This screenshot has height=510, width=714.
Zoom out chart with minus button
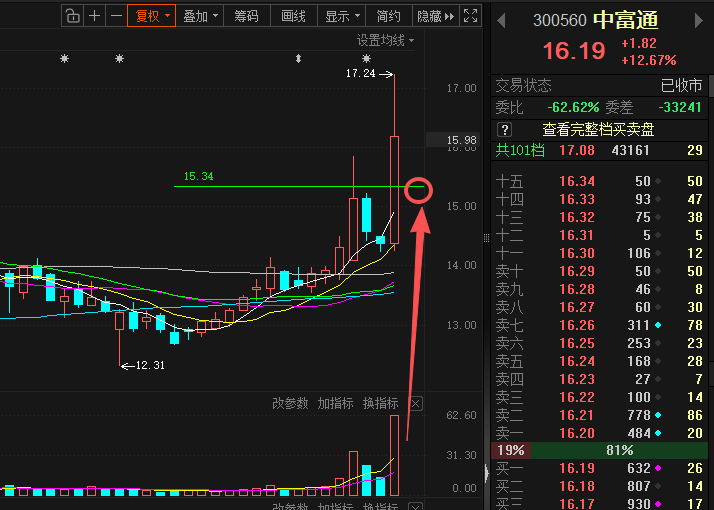[117, 16]
